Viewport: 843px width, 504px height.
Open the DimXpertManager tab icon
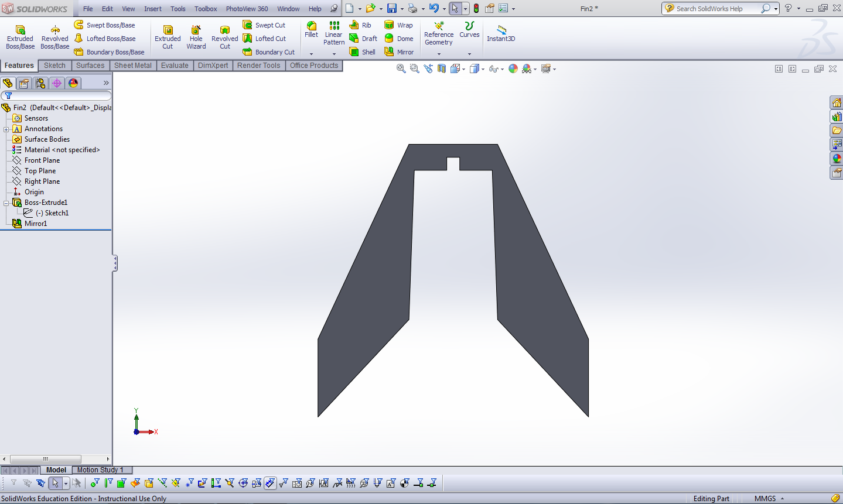pos(57,83)
